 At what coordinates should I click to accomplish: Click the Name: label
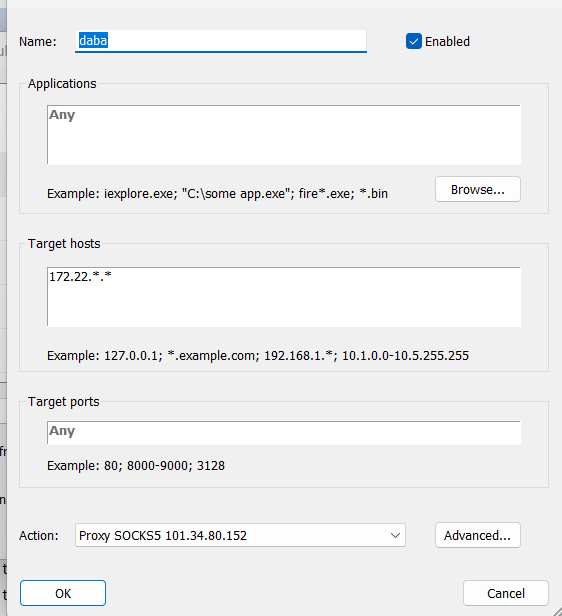coord(38,42)
